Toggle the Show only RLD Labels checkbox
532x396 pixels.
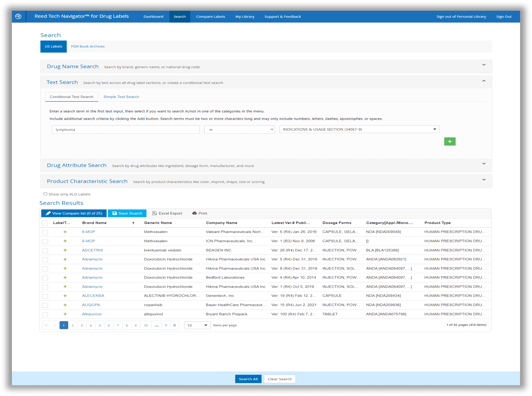click(x=45, y=194)
